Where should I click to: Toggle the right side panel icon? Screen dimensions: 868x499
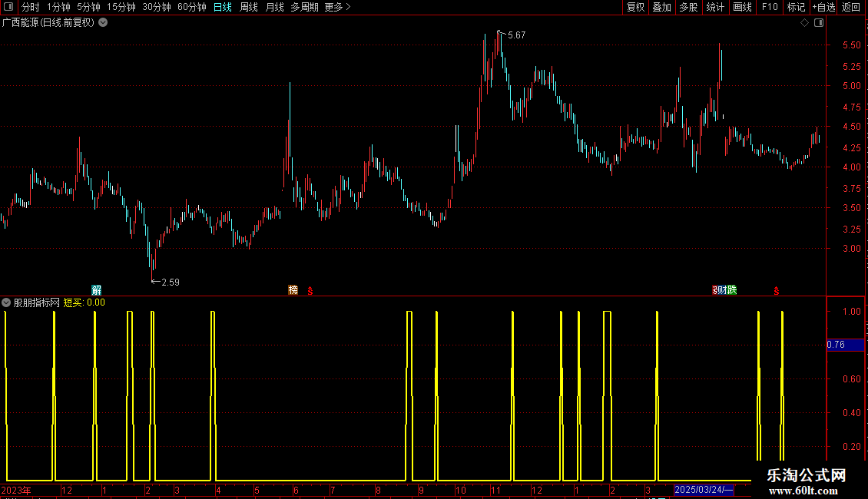(x=819, y=23)
